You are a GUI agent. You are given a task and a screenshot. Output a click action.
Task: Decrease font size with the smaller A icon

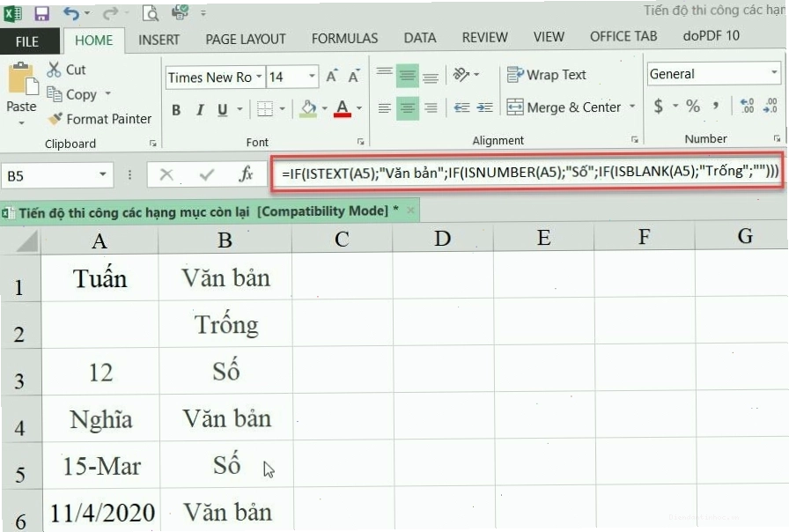coord(354,77)
